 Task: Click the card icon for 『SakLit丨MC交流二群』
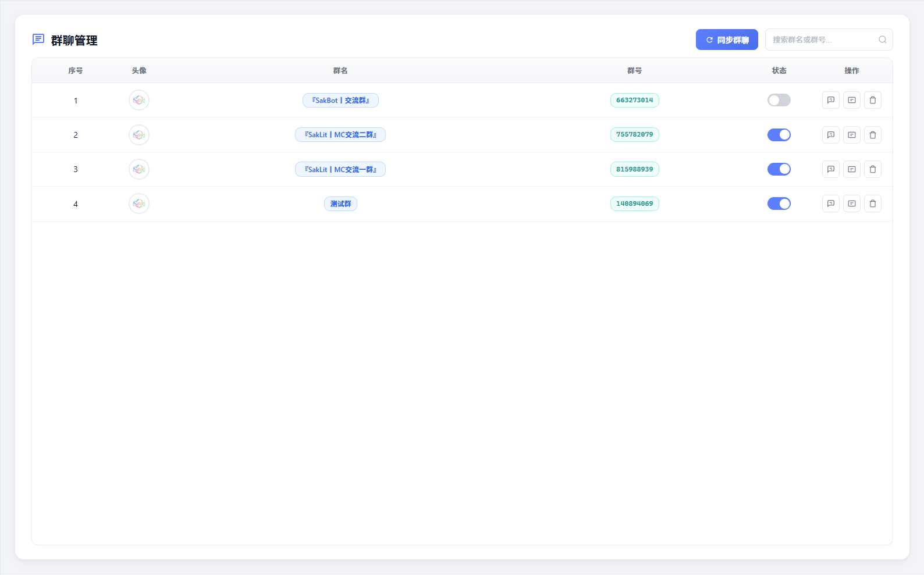pos(852,135)
